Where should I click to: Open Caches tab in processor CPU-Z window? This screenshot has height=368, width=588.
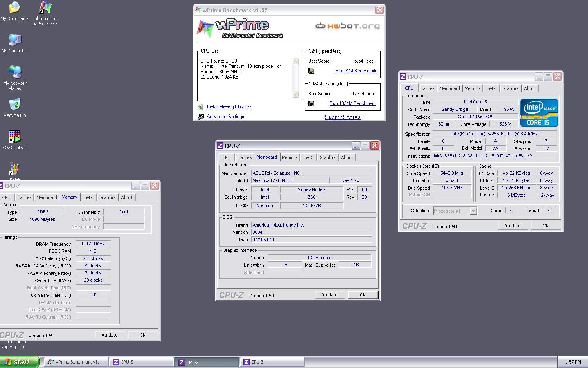[427, 88]
